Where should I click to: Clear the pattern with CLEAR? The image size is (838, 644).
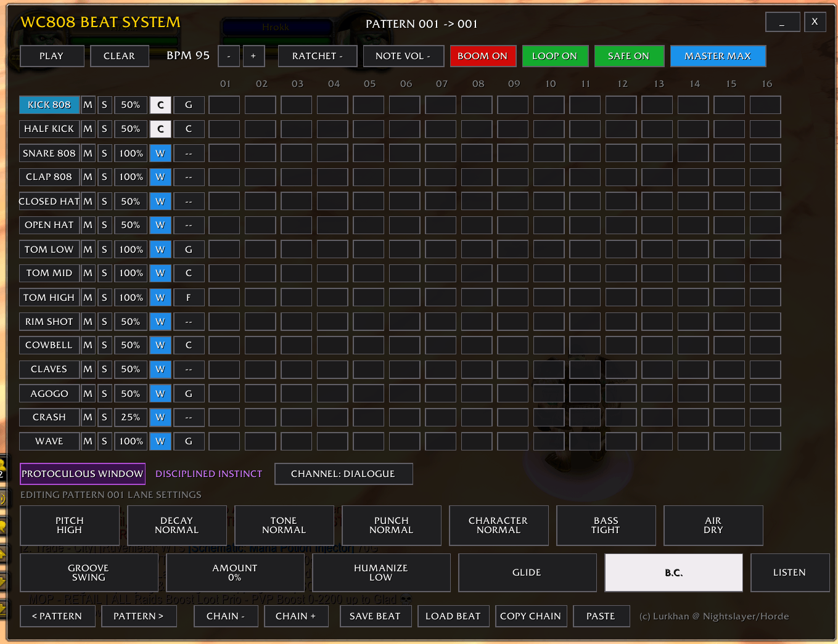(x=120, y=56)
